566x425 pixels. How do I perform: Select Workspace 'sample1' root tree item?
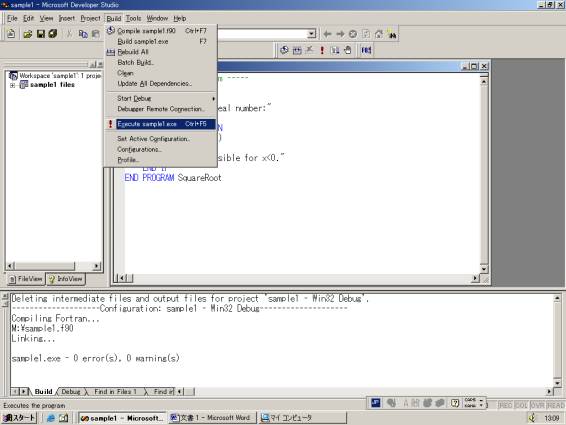pyautogui.click(x=55, y=76)
